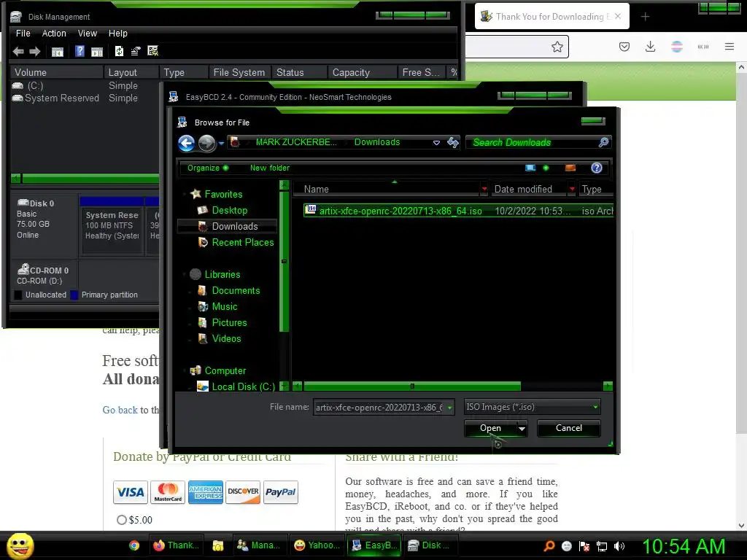Image resolution: width=747 pixels, height=560 pixels.
Task: Open file dialog help question mark
Action: (x=597, y=168)
